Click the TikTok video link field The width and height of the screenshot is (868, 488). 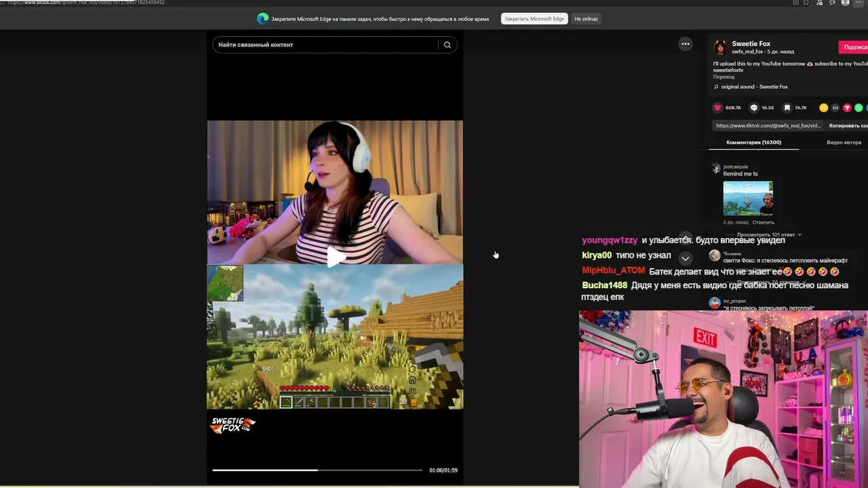pos(768,125)
